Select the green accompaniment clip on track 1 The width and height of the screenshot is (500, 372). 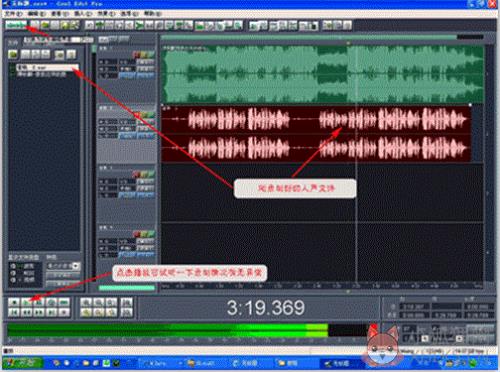[x=322, y=74]
